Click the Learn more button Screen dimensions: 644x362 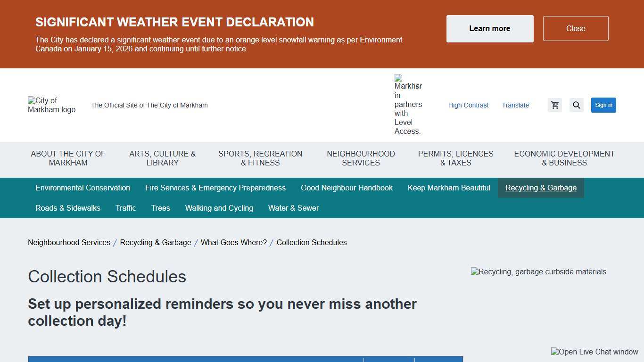489,28
